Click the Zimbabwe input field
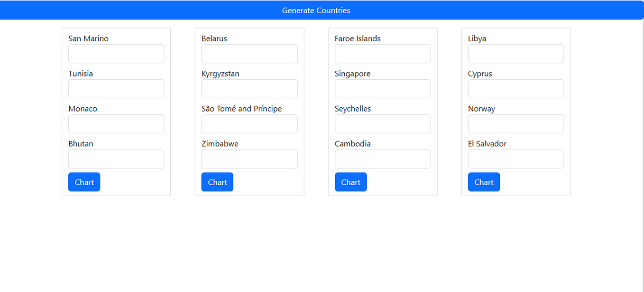 pos(249,159)
